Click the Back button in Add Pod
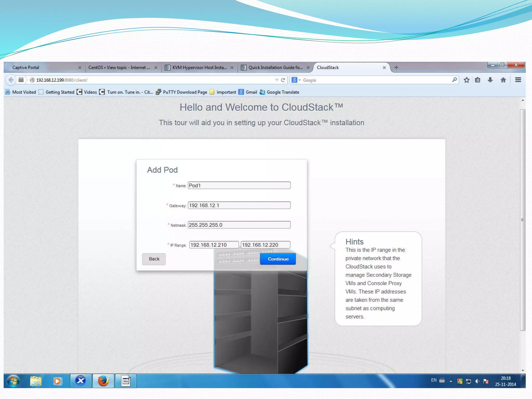This screenshot has width=532, height=399. (154, 259)
